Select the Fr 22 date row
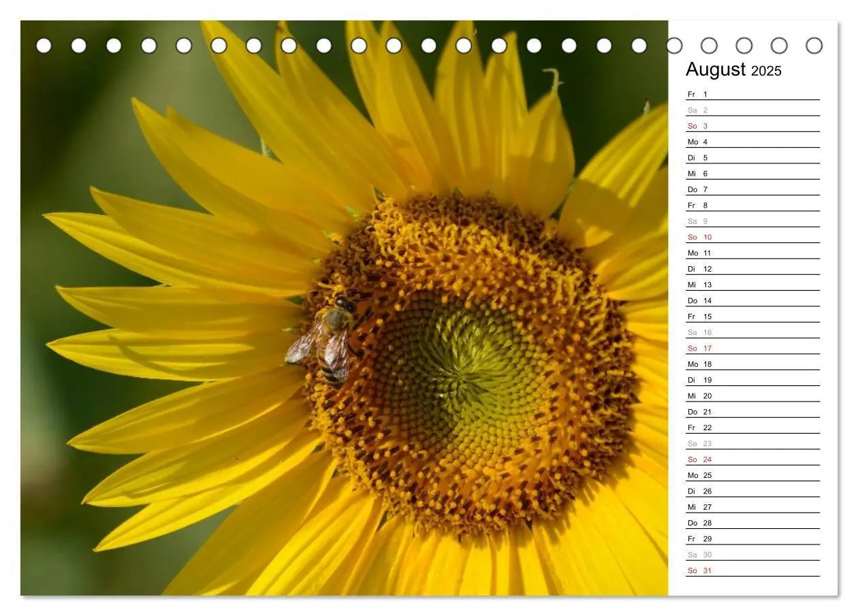Viewport: 858px width, 616px height. [x=752, y=427]
